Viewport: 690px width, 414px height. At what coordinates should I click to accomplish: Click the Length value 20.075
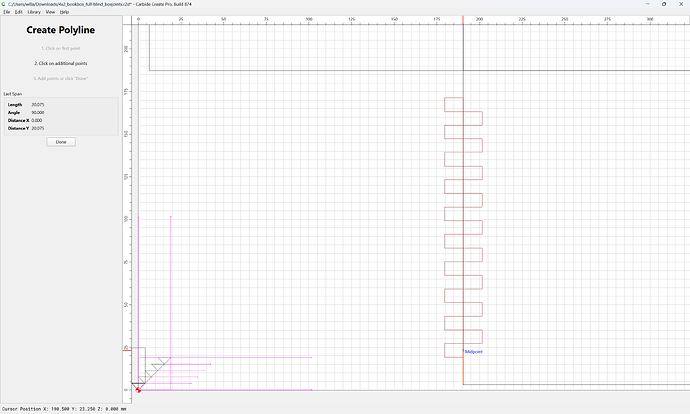pyautogui.click(x=38, y=105)
